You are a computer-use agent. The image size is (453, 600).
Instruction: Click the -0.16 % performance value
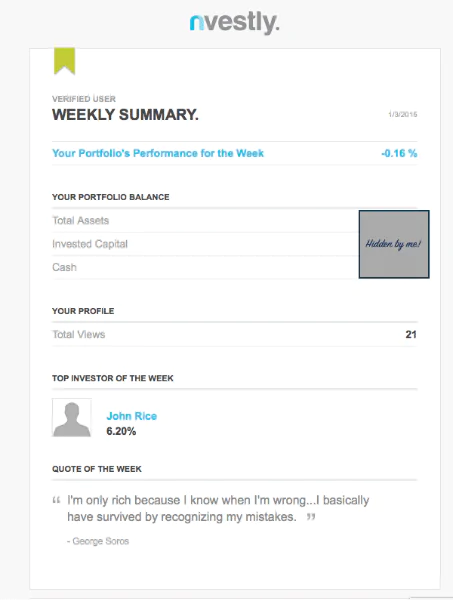(399, 153)
